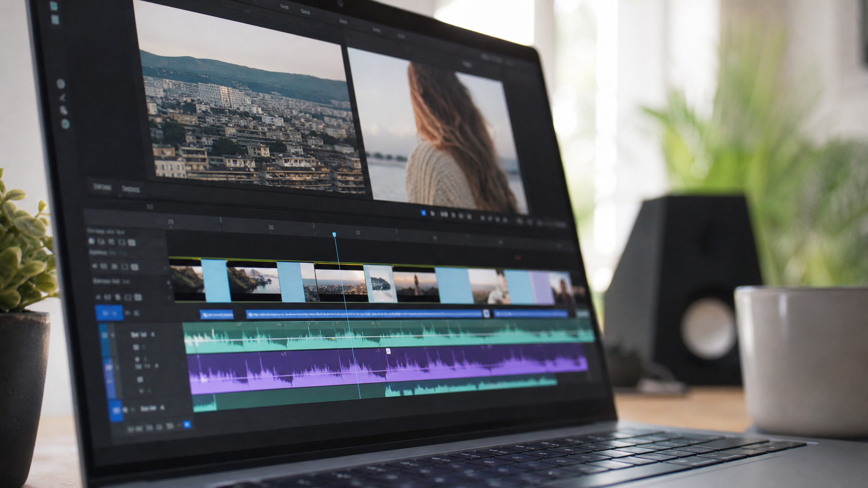Click the small blue button in the bottom toolbar row
Viewport: 868px width, 488px height.
(x=187, y=424)
